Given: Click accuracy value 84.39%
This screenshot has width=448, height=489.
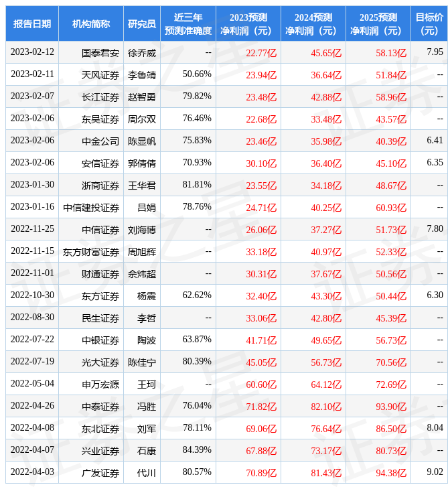Looking at the screenshot, I should click(x=197, y=449).
